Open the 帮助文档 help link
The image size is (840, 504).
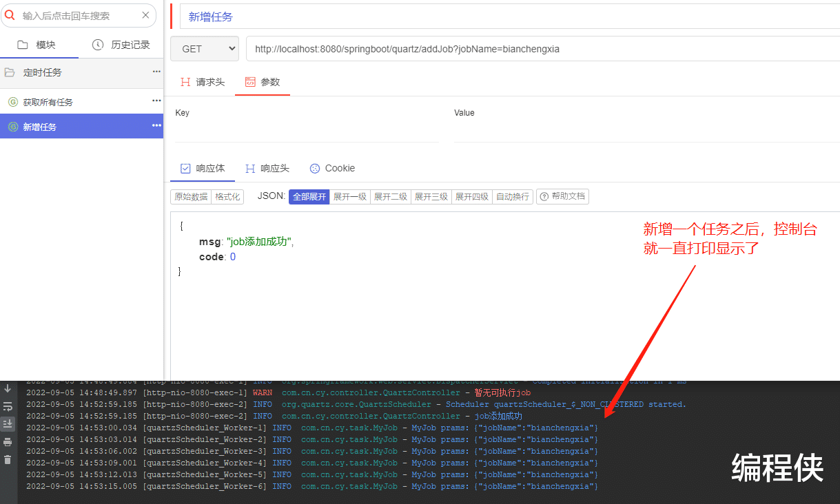(562, 196)
